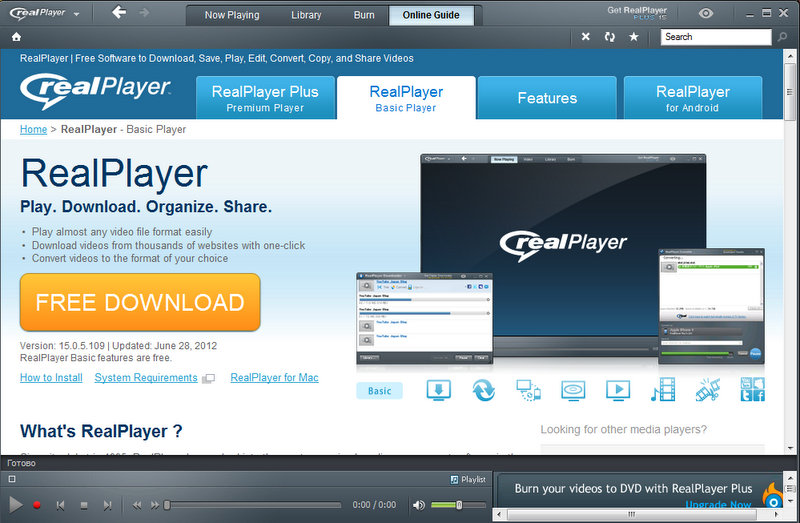Open the Features web tab

point(547,98)
